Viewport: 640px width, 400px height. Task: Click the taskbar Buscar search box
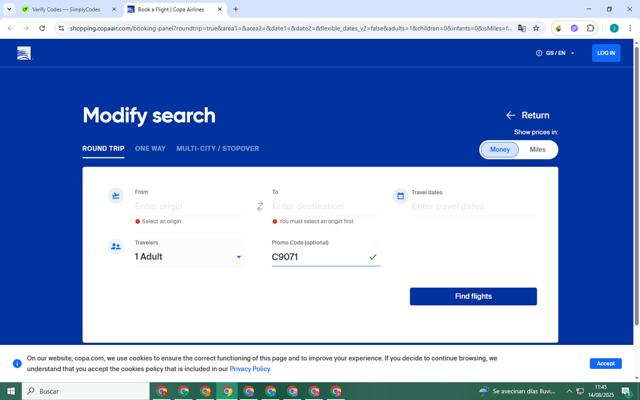[86, 391]
